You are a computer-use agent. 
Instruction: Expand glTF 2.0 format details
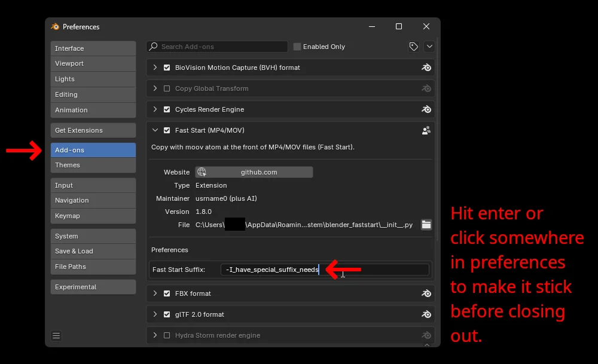click(155, 314)
